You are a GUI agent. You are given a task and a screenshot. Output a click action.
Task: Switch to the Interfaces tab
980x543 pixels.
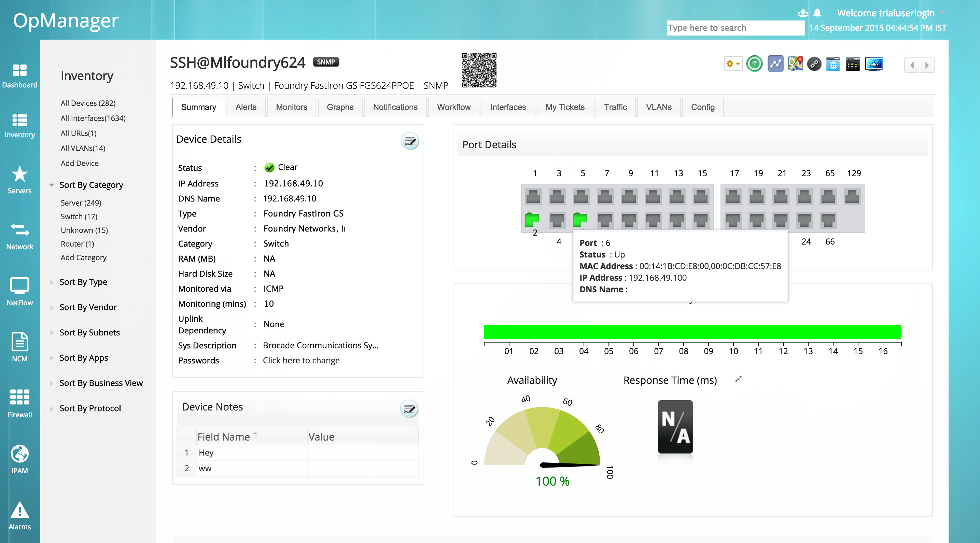pos(508,107)
